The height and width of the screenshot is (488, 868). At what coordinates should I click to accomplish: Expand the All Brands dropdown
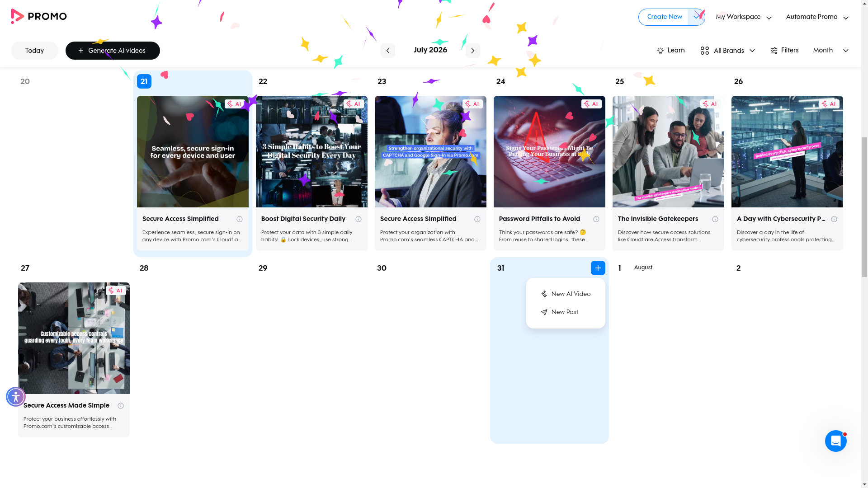click(727, 51)
